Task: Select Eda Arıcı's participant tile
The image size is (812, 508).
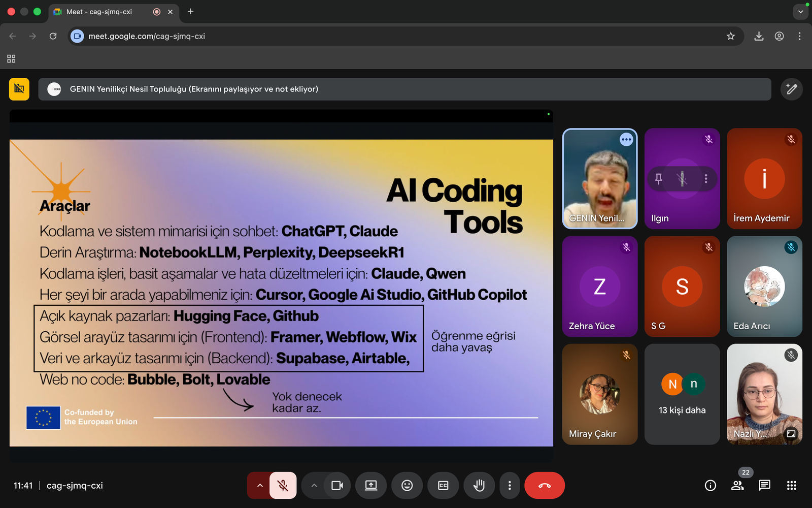Action: pyautogui.click(x=764, y=287)
